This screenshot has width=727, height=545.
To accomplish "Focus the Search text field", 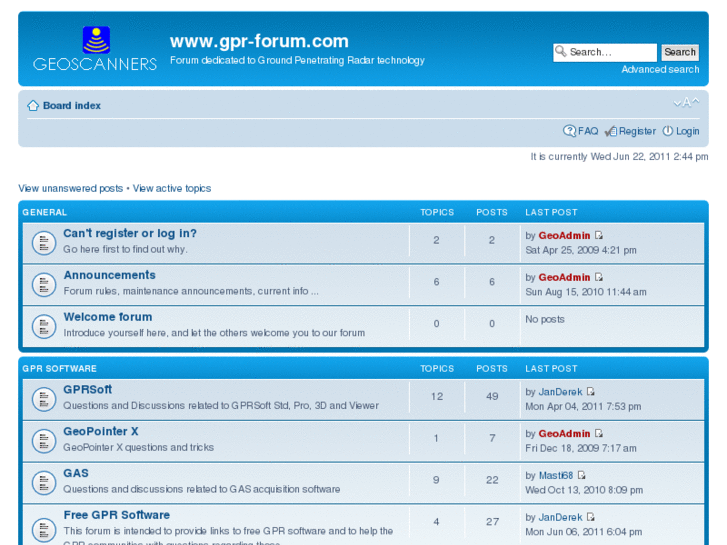I will (605, 52).
